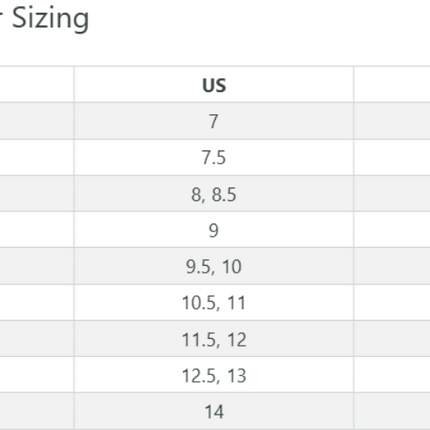Click blank header cell left of US
The height and width of the screenshot is (430, 430).
(37, 84)
